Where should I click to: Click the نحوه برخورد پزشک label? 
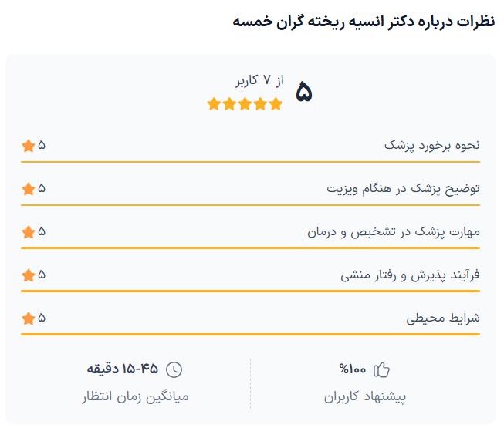pyautogui.click(x=432, y=146)
